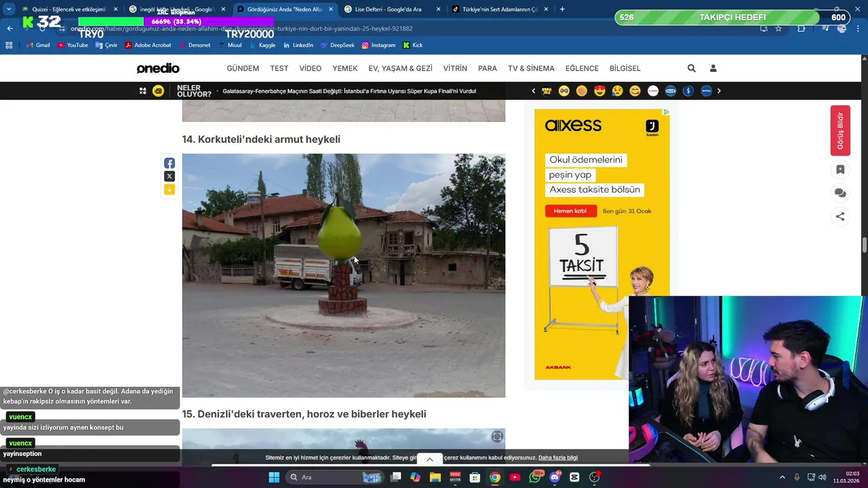Show hidden system tray icons
The width and height of the screenshot is (868, 488).
(x=782, y=477)
